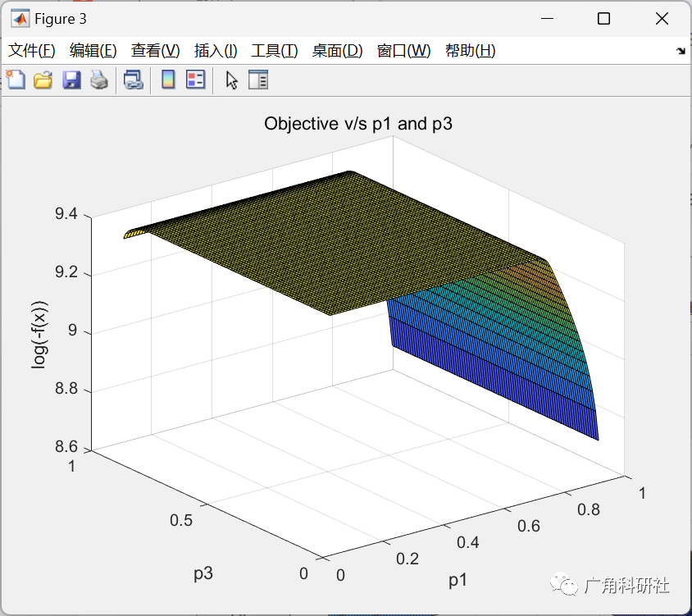The width and height of the screenshot is (692, 616).
Task: Click the 0.5 tick on p3 axis
Action: [181, 520]
